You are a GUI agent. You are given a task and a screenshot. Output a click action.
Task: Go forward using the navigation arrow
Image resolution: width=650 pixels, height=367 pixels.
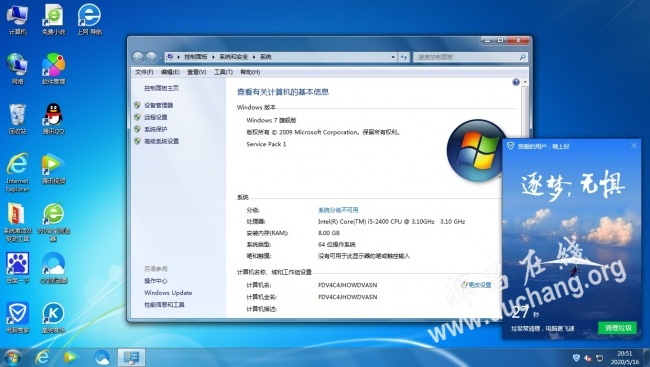pos(151,57)
